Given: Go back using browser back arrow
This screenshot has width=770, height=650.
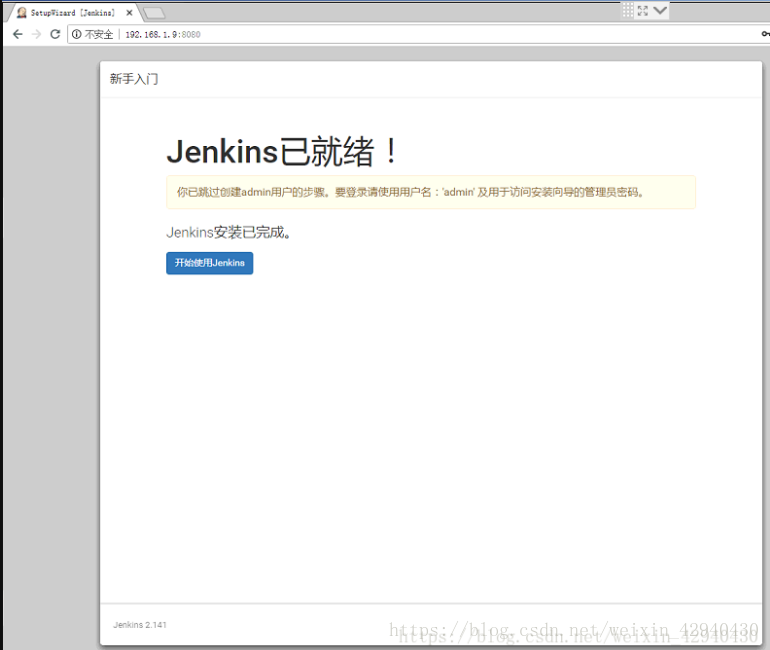Looking at the screenshot, I should [18, 34].
